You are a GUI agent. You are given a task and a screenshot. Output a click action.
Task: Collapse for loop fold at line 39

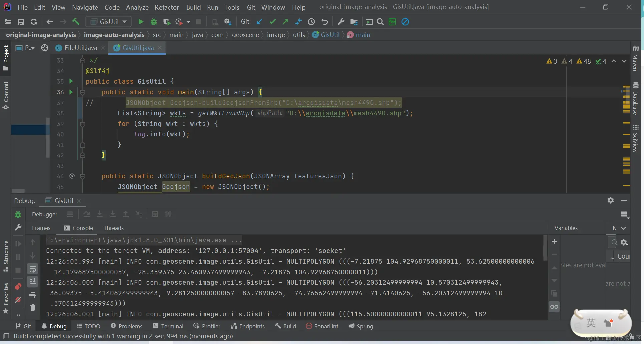[83, 124]
